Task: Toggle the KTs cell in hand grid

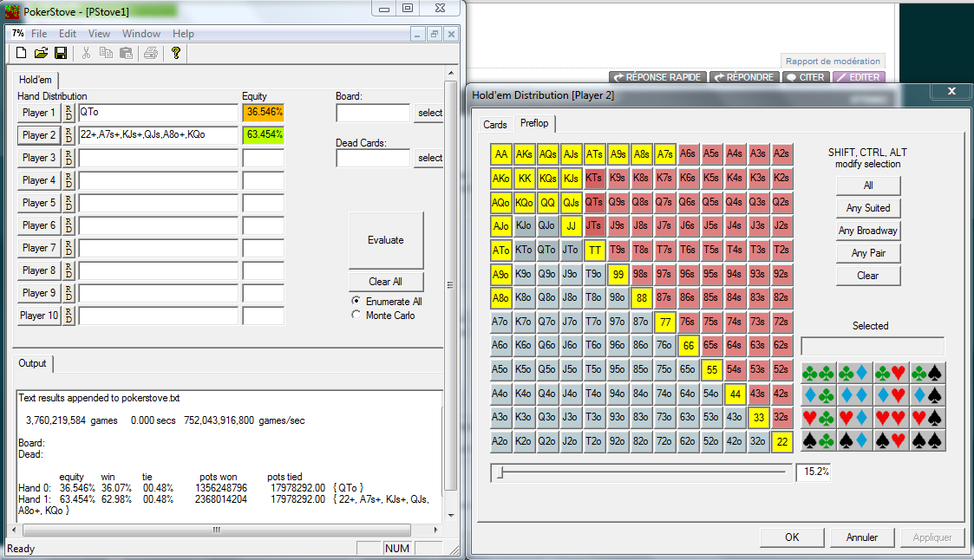Action: coord(595,178)
